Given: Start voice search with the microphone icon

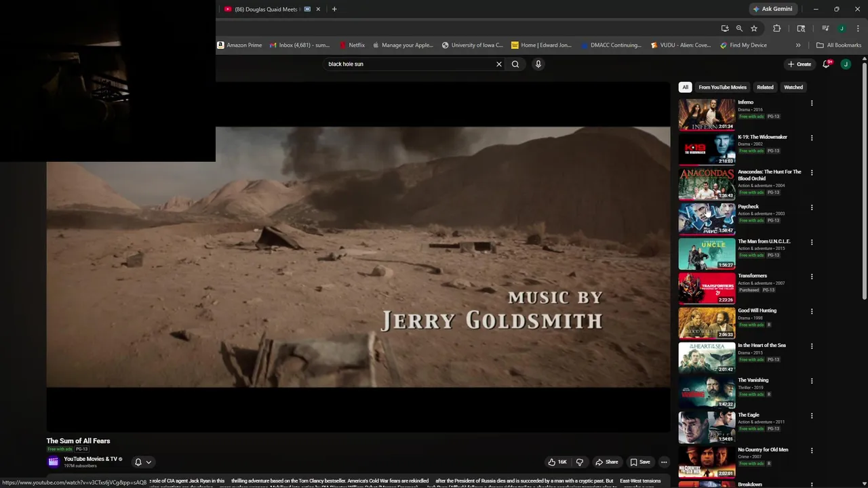Looking at the screenshot, I should pyautogui.click(x=538, y=64).
